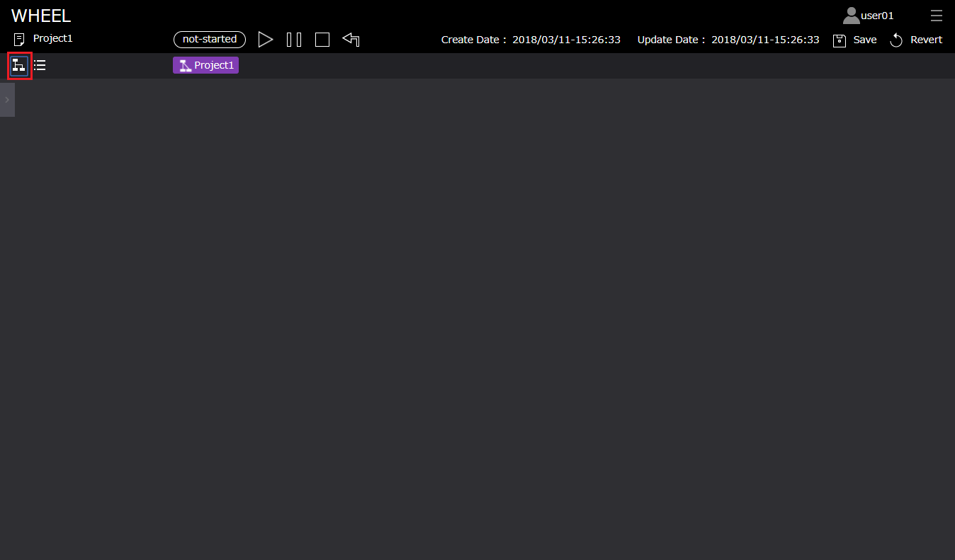The height and width of the screenshot is (560, 955).
Task: Select the purple Project1 breadcrumb
Action: point(205,65)
